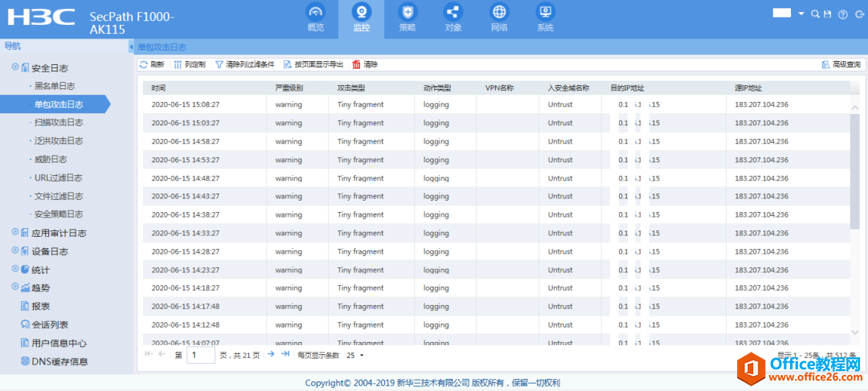Image resolution: width=868 pixels, height=391 pixels.
Task: Click the logout icon in header
Action: point(858,15)
